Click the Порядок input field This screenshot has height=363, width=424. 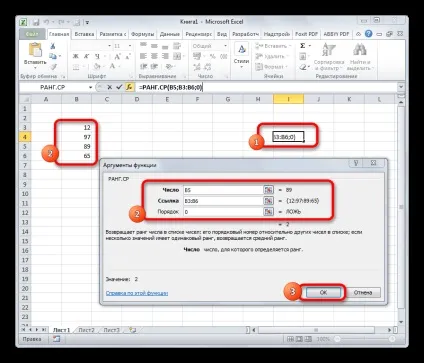click(x=223, y=212)
